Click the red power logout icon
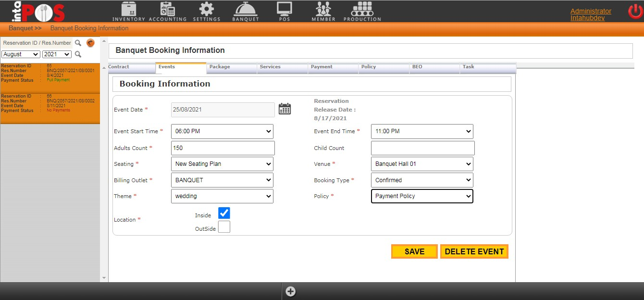Viewport: 644px width, 300px height. click(x=635, y=12)
